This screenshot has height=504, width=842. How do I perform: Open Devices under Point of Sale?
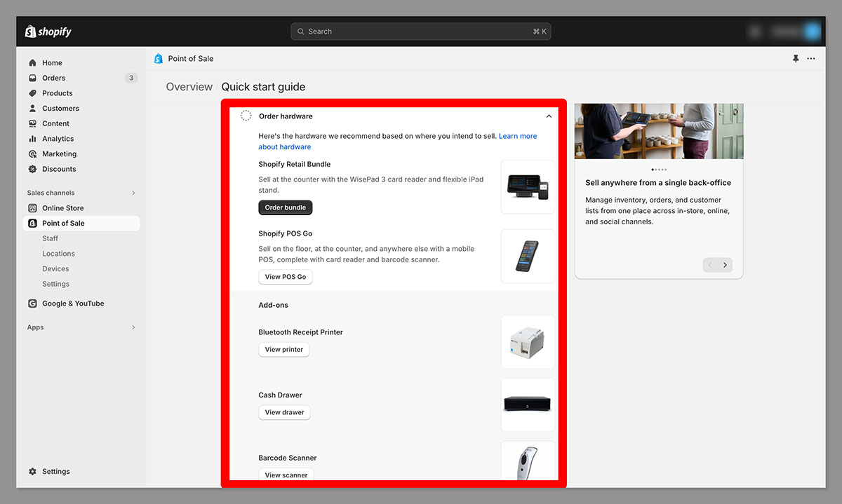click(55, 269)
